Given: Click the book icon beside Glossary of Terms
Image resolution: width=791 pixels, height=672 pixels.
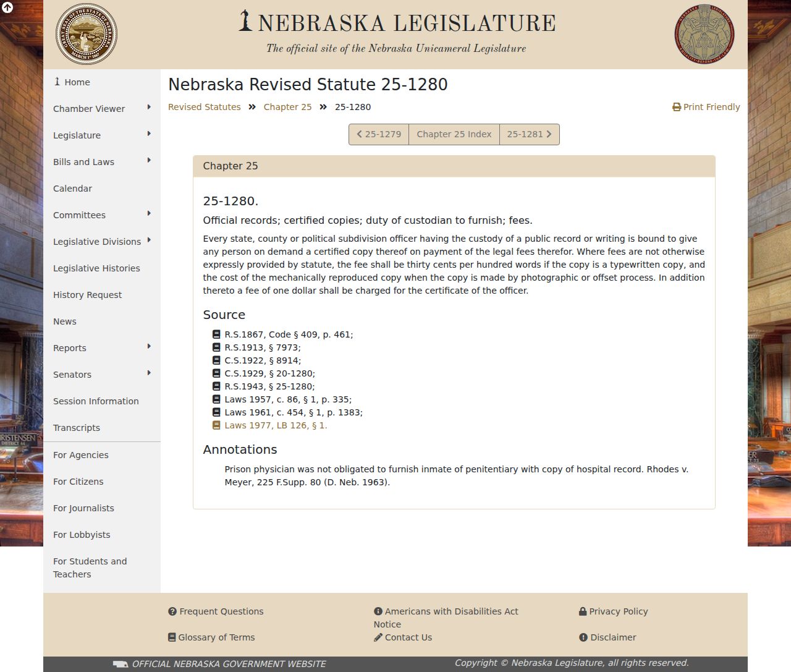Looking at the screenshot, I should (172, 637).
